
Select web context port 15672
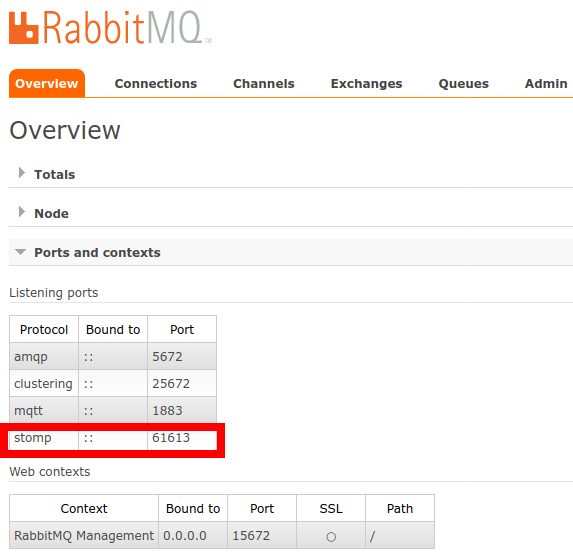262,536
